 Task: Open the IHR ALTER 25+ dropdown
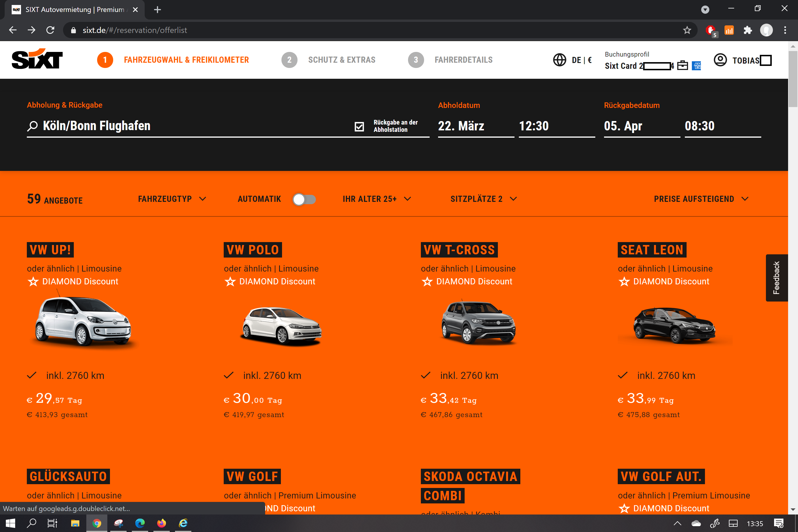377,199
